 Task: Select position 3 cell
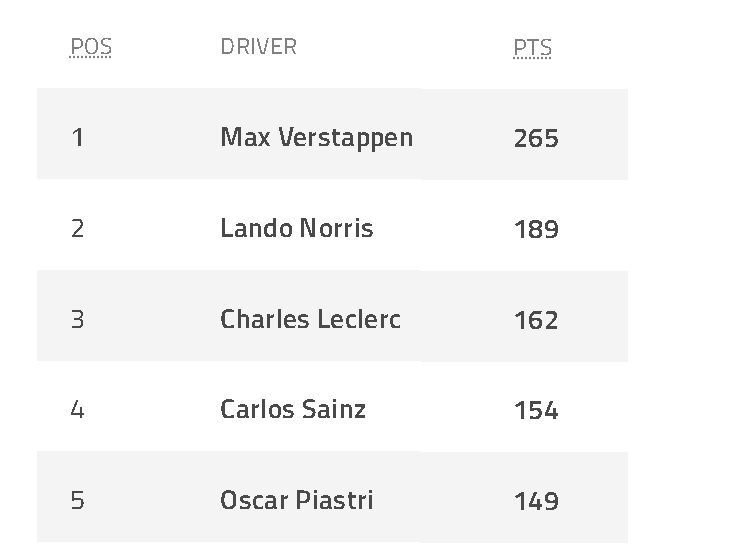(77, 319)
